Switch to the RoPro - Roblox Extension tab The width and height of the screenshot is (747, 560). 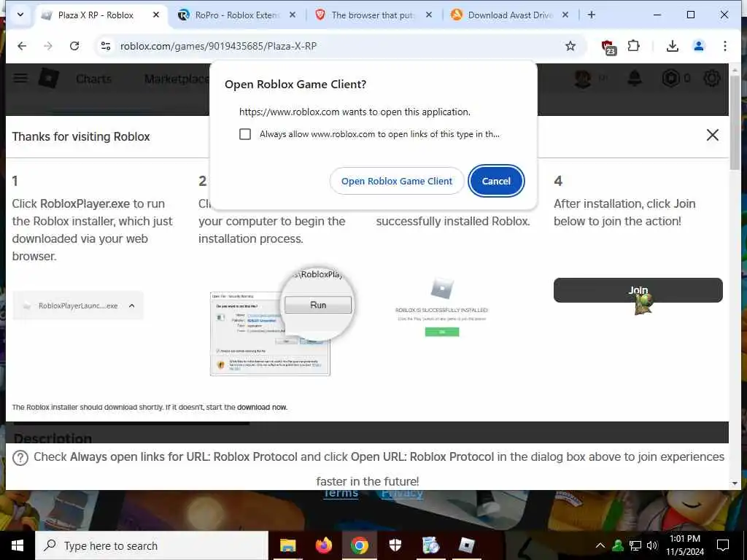pyautogui.click(x=237, y=15)
